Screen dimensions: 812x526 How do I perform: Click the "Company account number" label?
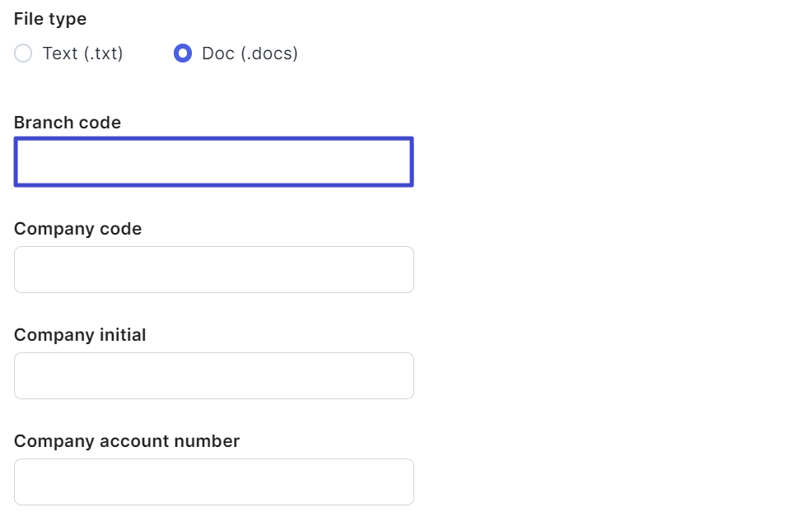(x=127, y=441)
